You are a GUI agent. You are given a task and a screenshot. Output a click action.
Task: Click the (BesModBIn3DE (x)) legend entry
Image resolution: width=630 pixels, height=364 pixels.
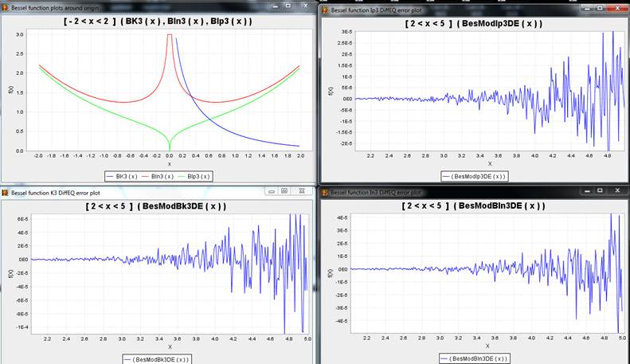(474, 358)
